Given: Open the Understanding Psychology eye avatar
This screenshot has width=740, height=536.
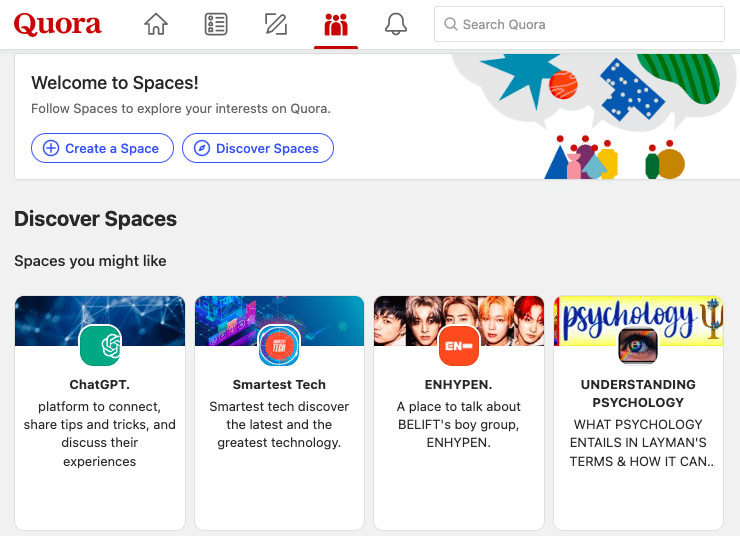Looking at the screenshot, I should point(638,345).
